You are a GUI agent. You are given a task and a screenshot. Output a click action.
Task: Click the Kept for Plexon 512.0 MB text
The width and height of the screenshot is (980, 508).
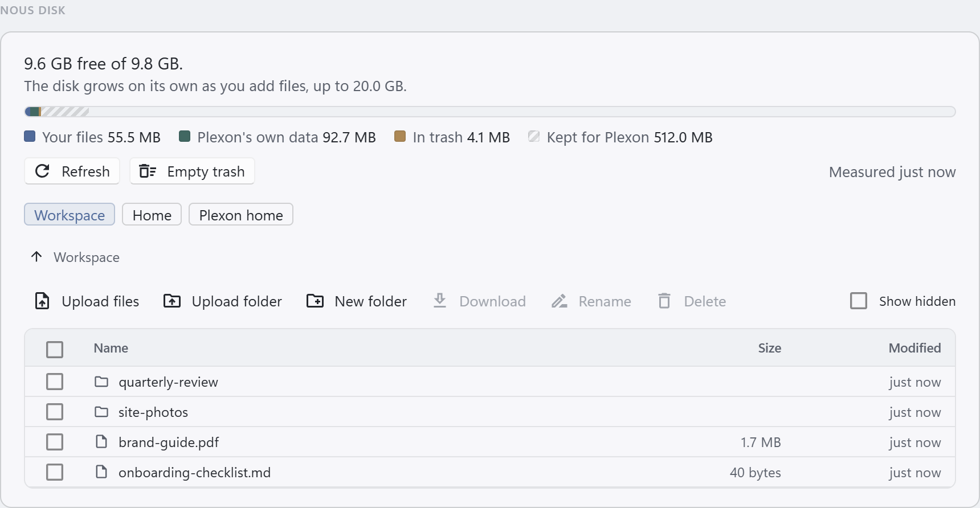[x=630, y=137]
